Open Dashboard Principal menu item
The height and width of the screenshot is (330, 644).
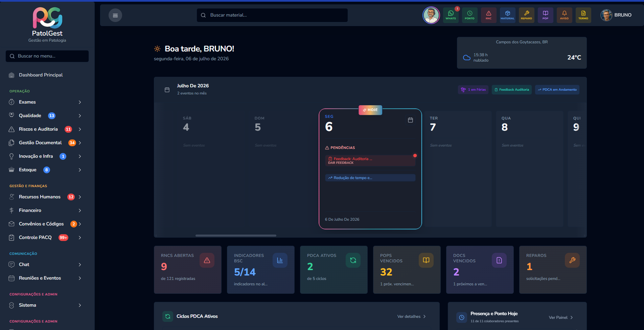pos(47,75)
